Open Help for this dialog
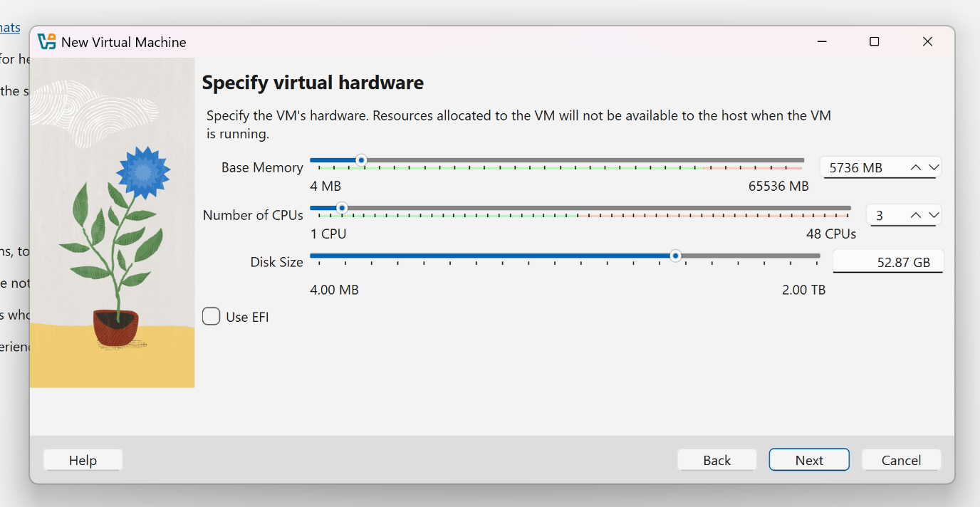 pos(83,460)
